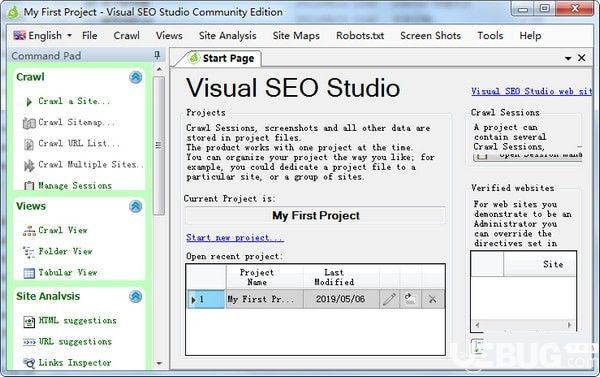600x377 pixels.
Task: Click the HTML suggestions icon
Action: [x=29, y=322]
